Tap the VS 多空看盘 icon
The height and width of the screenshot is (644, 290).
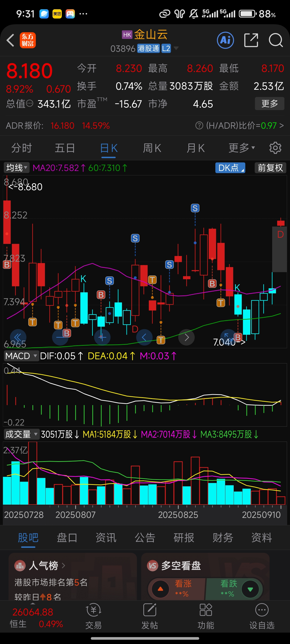coord(153,565)
